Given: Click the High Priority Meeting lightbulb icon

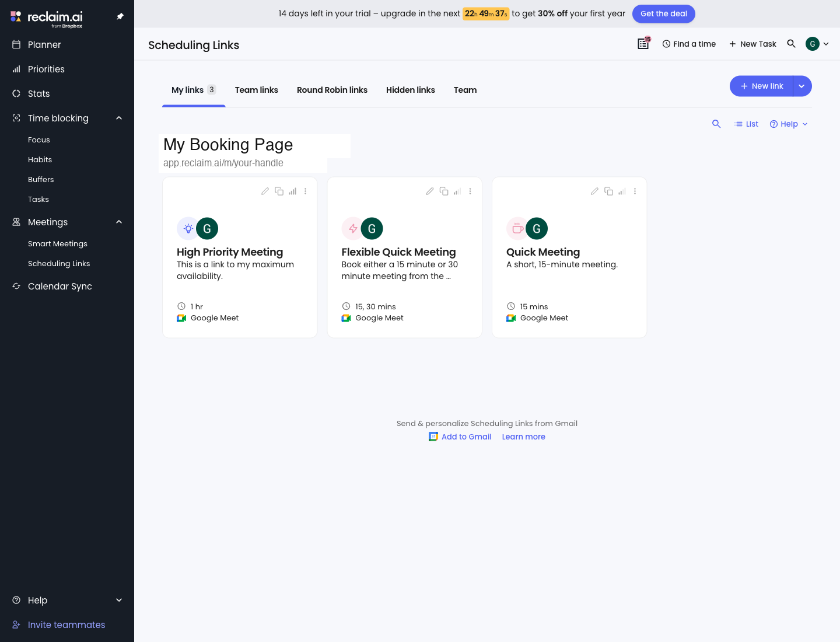Looking at the screenshot, I should point(188,229).
